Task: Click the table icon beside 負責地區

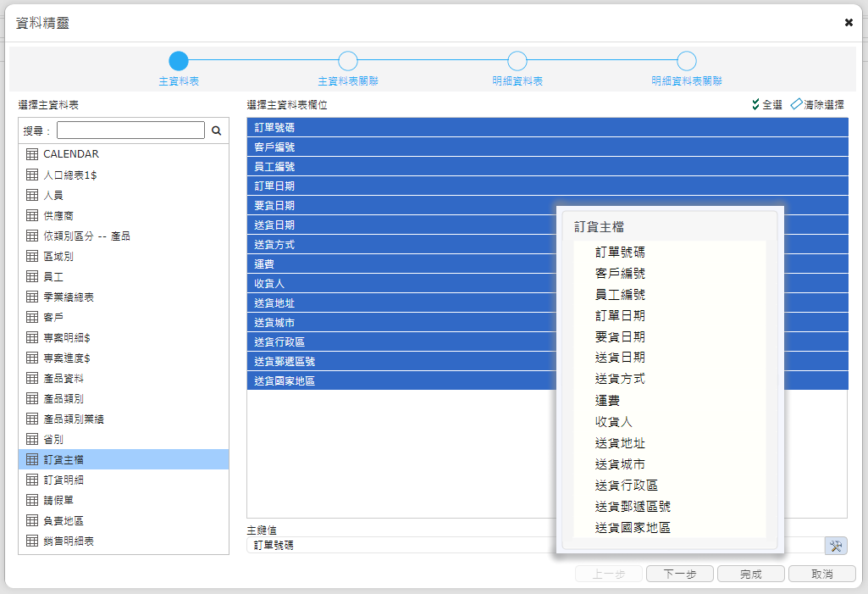Action: coord(32,520)
